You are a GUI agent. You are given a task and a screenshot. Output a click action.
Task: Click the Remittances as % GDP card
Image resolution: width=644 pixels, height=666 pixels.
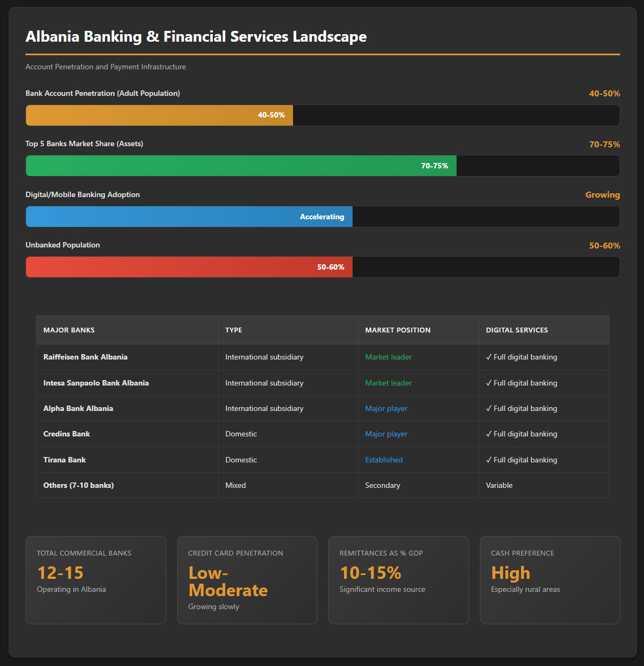(398, 580)
